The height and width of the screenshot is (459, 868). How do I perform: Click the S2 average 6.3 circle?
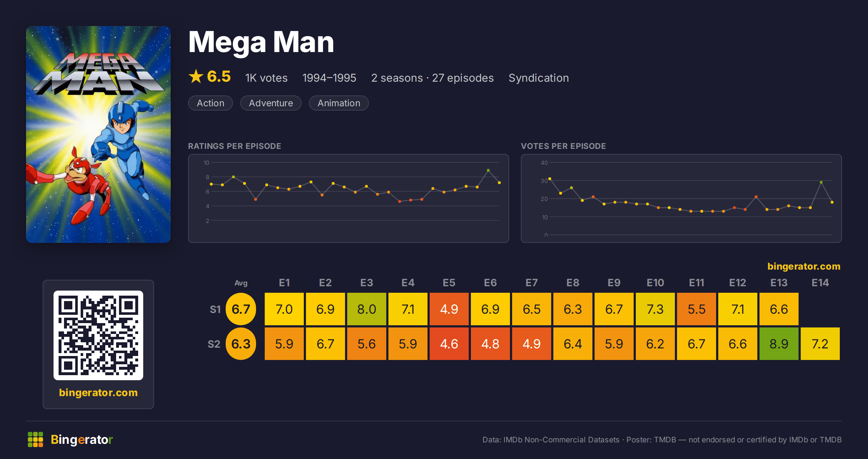[241, 344]
